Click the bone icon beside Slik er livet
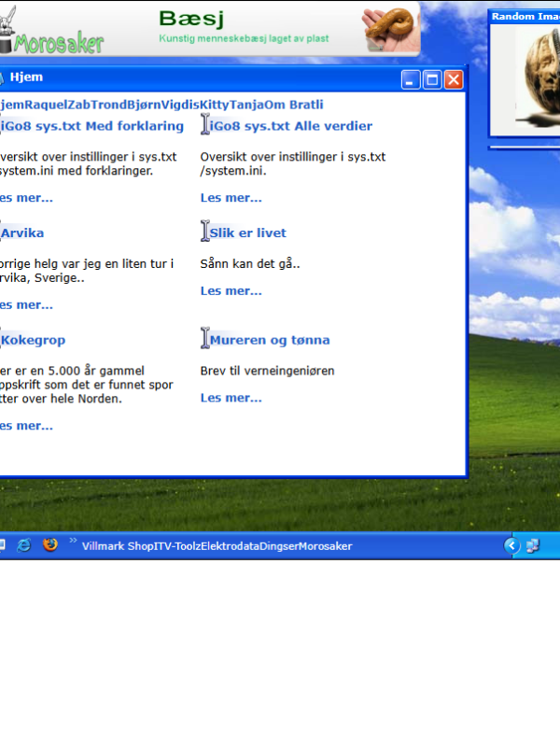The width and height of the screenshot is (560, 747). click(x=205, y=231)
